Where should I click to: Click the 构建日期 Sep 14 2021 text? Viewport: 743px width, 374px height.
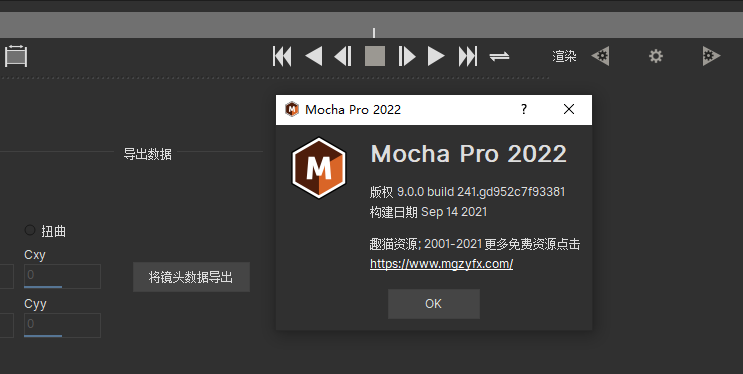coord(428,212)
